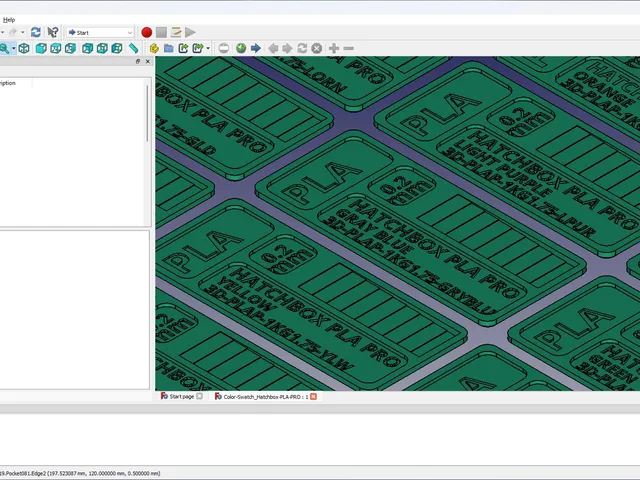Viewport: 640px width, 480px height.
Task: Execute macro with the play icon
Action: [x=190, y=32]
